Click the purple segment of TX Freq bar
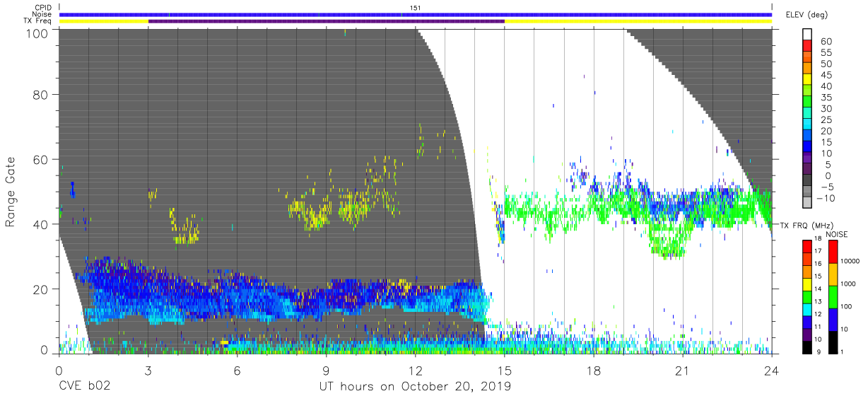This screenshot has width=868, height=401. [327, 21]
